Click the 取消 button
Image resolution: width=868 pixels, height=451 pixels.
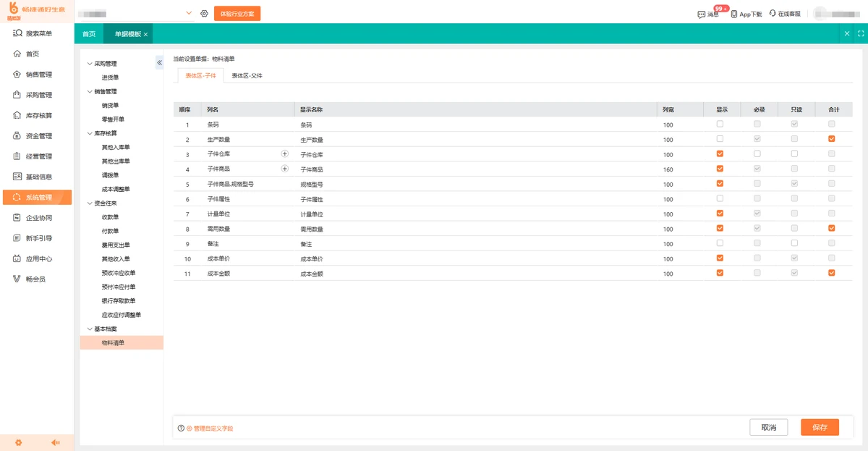(x=769, y=428)
